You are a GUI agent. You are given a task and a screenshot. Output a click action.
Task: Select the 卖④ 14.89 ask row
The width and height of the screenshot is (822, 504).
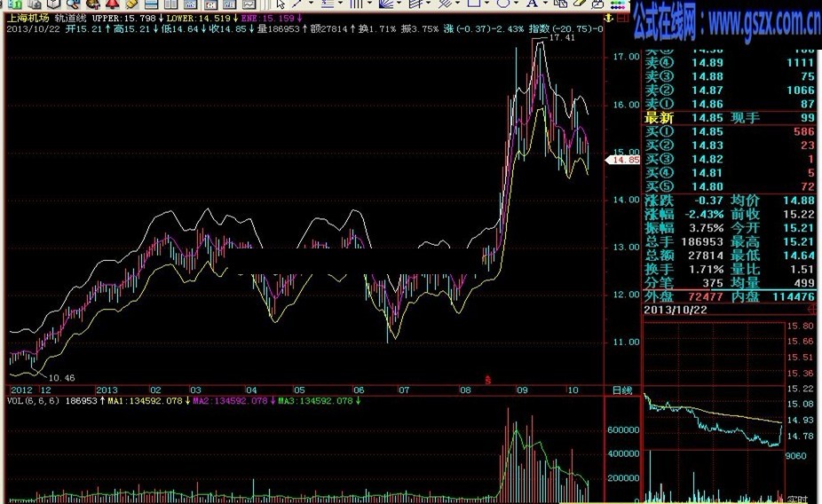pos(729,63)
